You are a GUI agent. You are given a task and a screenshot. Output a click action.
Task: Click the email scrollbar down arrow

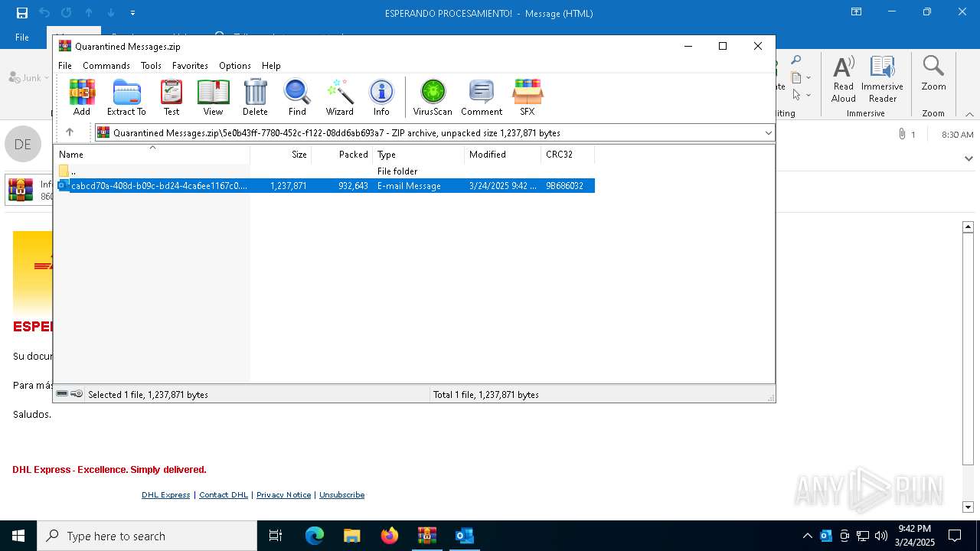(x=968, y=507)
